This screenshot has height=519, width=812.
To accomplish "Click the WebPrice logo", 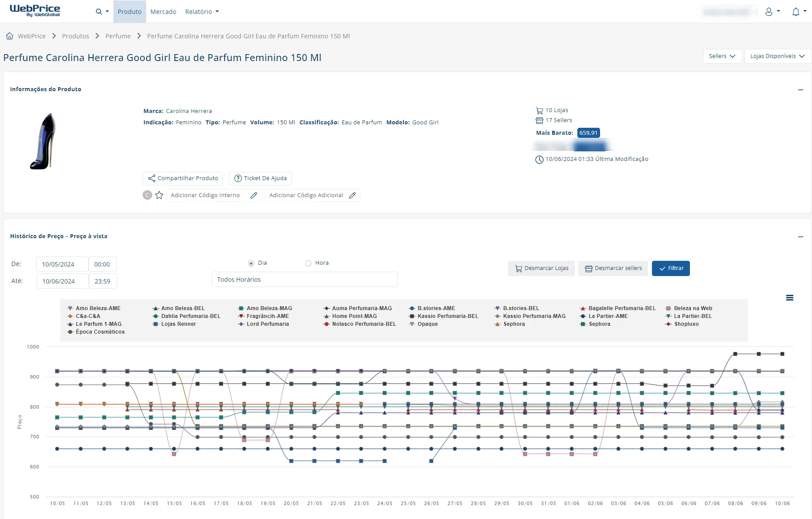I will point(35,11).
